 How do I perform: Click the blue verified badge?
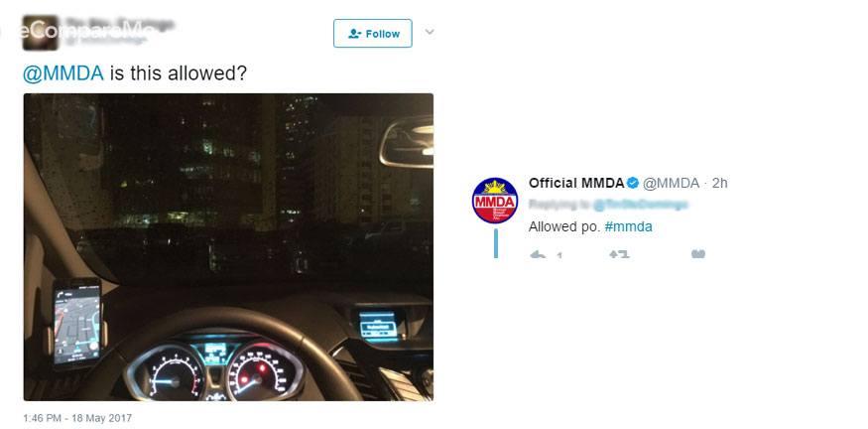(x=632, y=183)
